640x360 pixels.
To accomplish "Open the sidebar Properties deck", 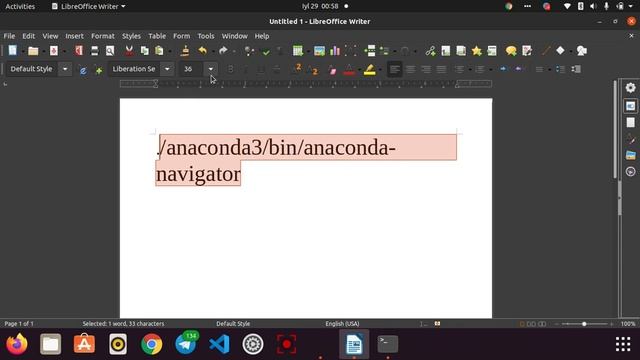I will [630, 106].
